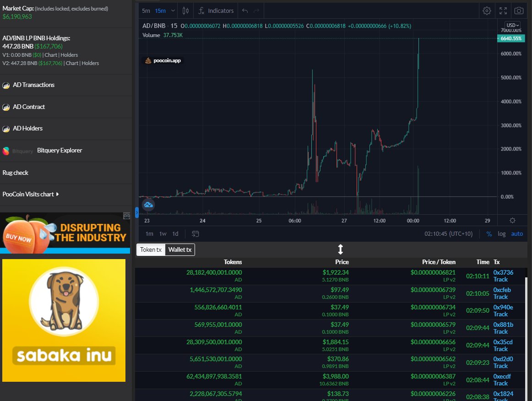Open transaction 0xd2d0 link
Screen dimensions: 532x401
pos(503,359)
